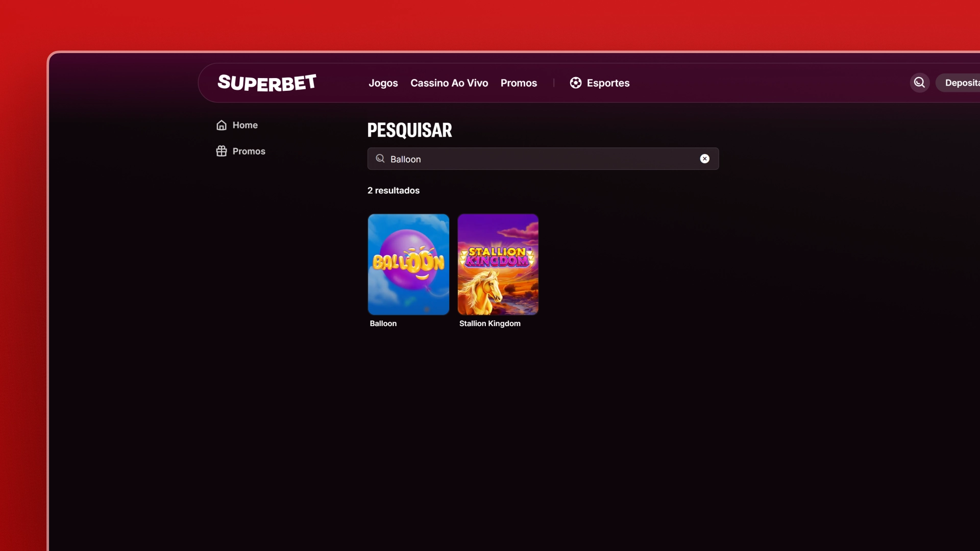This screenshot has height=551, width=980.
Task: Click magnifier icon inside search field
Action: click(380, 159)
